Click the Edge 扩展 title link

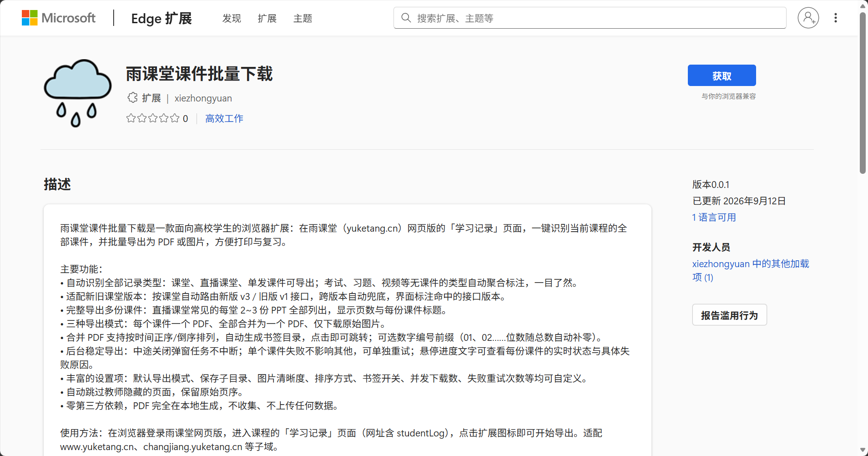pyautogui.click(x=161, y=18)
